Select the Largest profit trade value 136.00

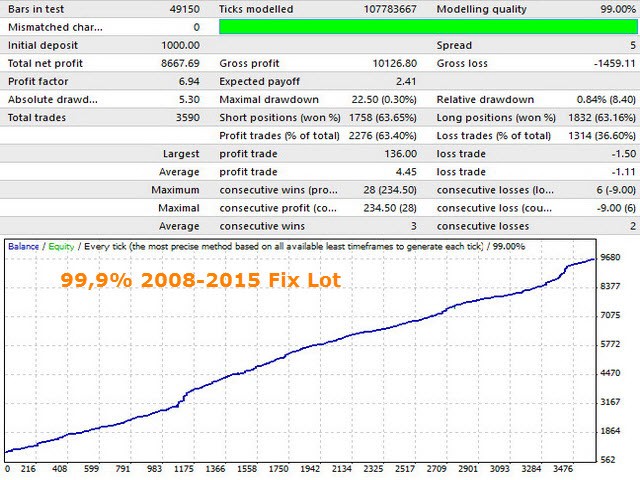point(400,154)
